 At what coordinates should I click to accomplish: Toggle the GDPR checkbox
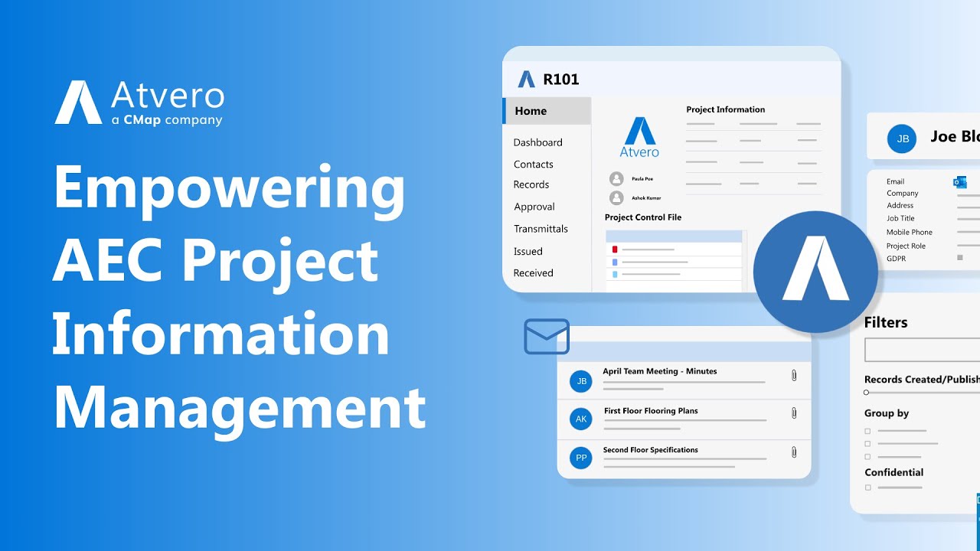[x=960, y=258]
